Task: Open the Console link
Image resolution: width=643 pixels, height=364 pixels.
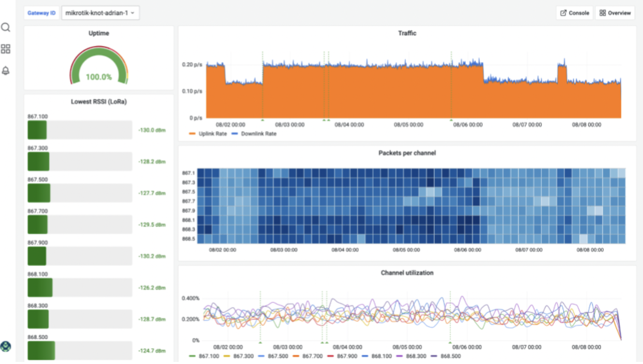Action: click(579, 13)
